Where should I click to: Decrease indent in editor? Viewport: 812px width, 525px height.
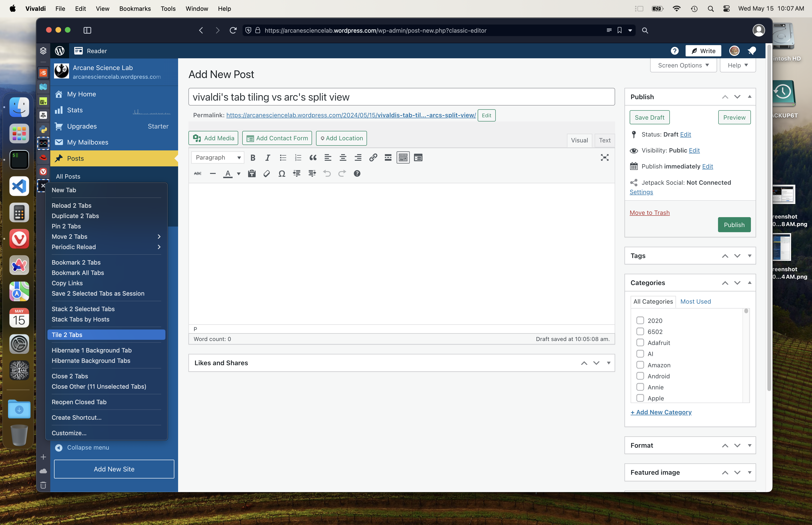[297, 173]
